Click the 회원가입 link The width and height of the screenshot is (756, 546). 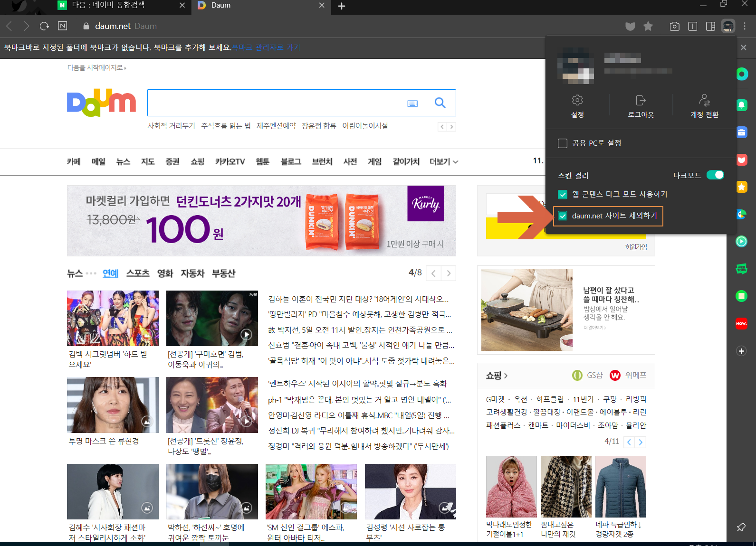point(636,247)
